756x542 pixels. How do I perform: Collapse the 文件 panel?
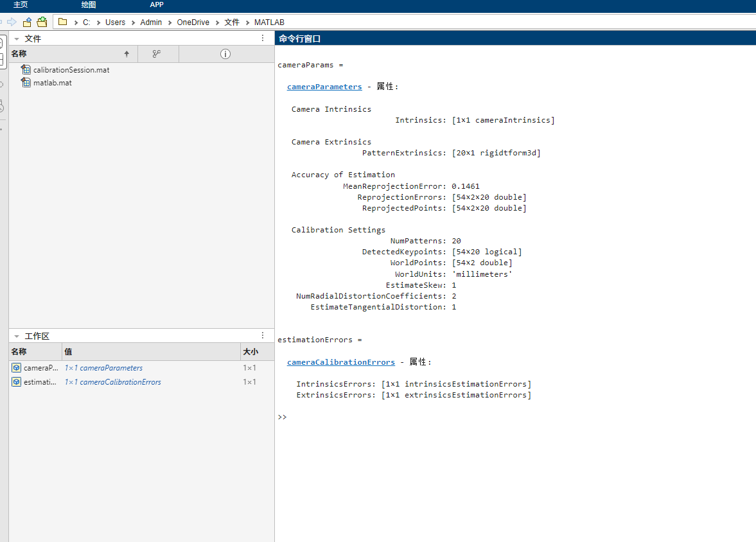tap(17, 39)
